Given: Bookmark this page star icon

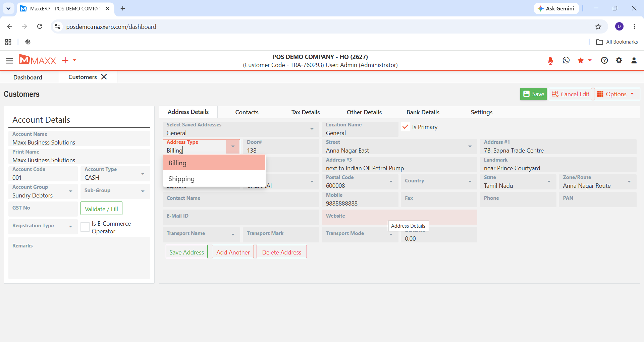Looking at the screenshot, I should click(x=598, y=26).
